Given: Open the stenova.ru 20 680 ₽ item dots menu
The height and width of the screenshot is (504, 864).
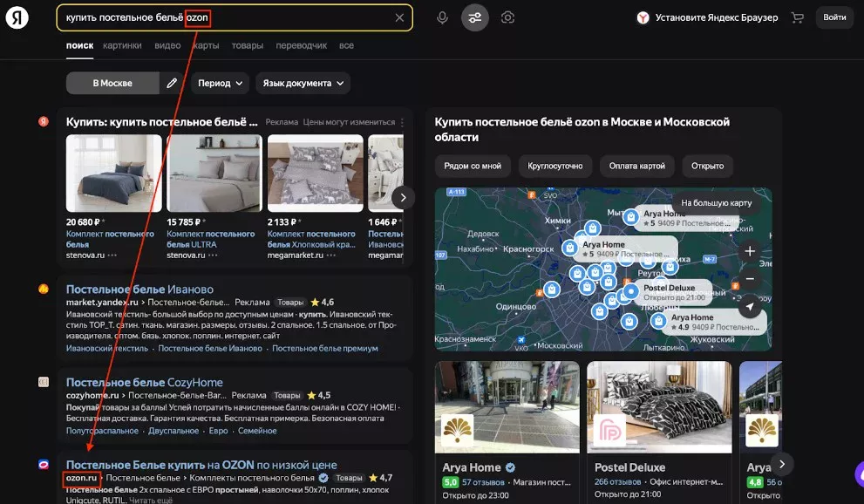Looking at the screenshot, I should (x=112, y=255).
